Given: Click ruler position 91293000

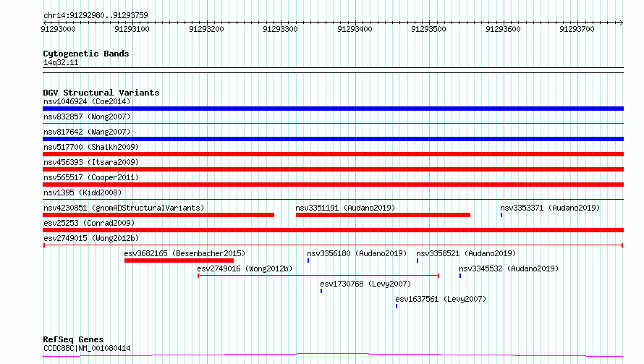Looking at the screenshot, I should [x=59, y=29].
